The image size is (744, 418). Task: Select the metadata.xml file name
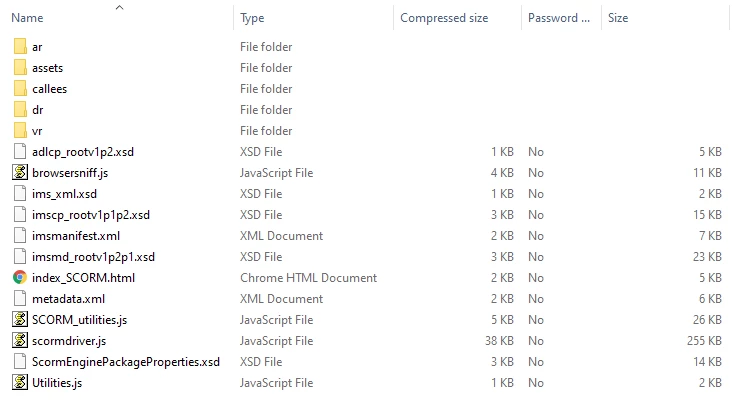[x=68, y=299]
